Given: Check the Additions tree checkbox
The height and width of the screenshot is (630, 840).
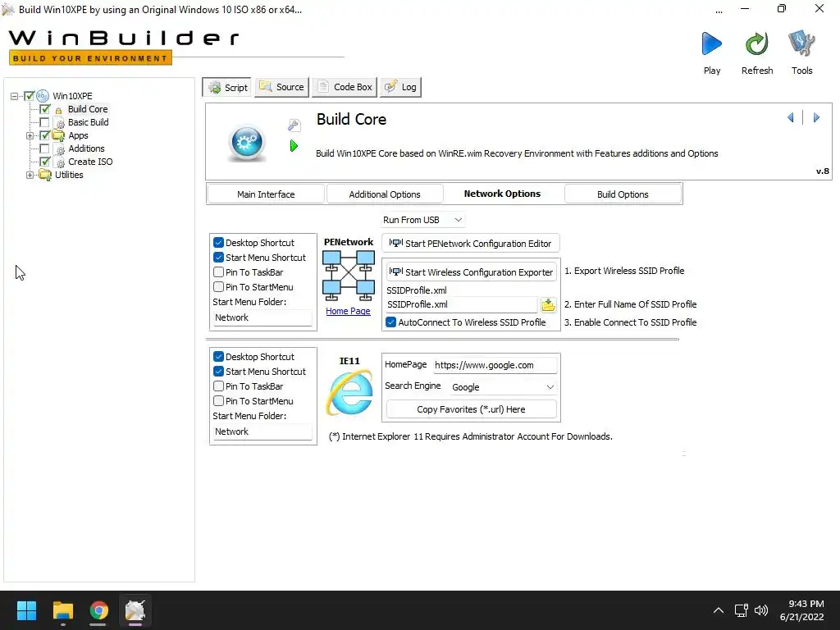Looking at the screenshot, I should tap(45, 148).
